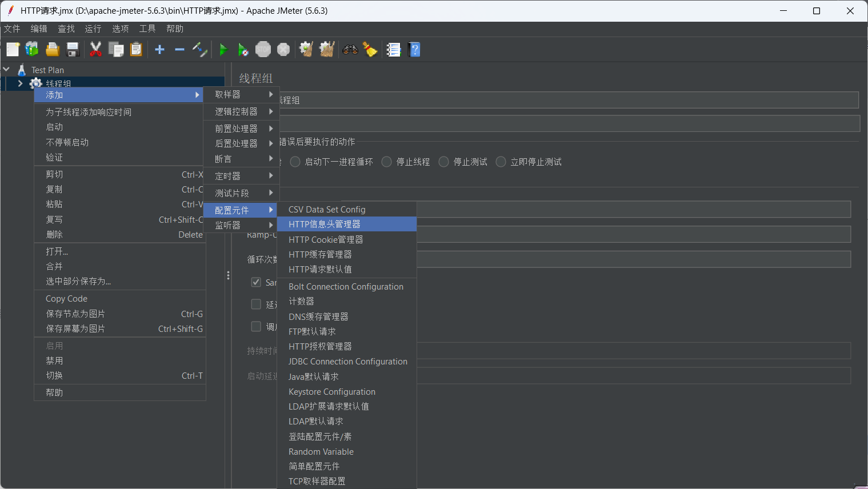Open the 定时器 submenu
This screenshot has height=489, width=868.
[x=241, y=176]
